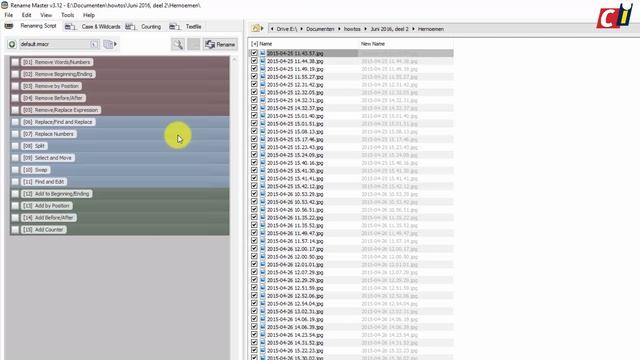The height and width of the screenshot is (360, 640).
Task: Select file 2015-04-26 12.52.06.jpg
Action: coord(295,296)
